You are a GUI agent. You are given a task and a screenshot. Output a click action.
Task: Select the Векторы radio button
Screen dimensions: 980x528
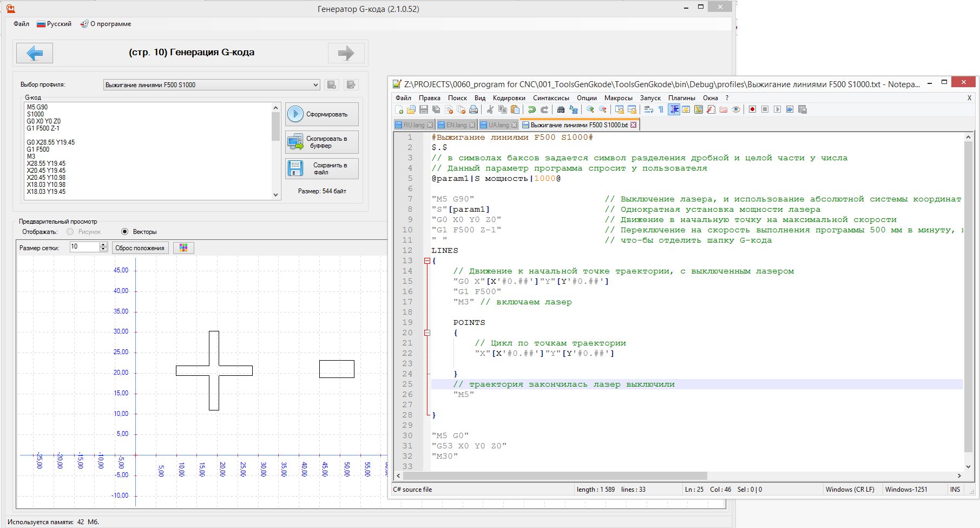tap(125, 232)
